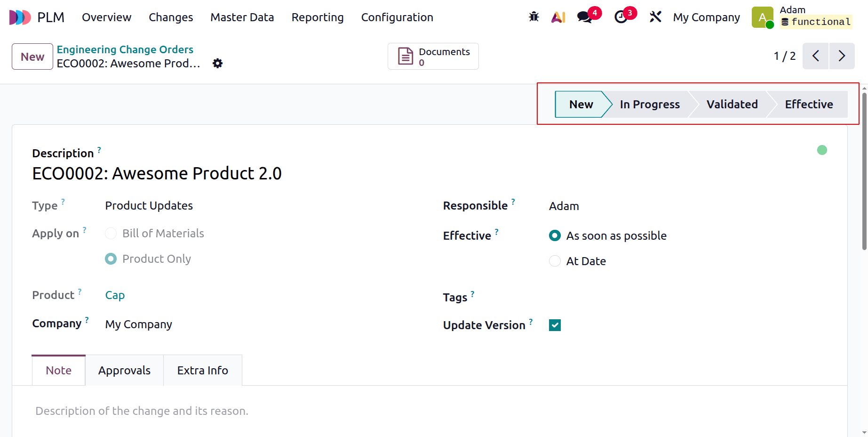Image resolution: width=868 pixels, height=437 pixels.
Task: Click Company field help question mark
Action: (87, 320)
